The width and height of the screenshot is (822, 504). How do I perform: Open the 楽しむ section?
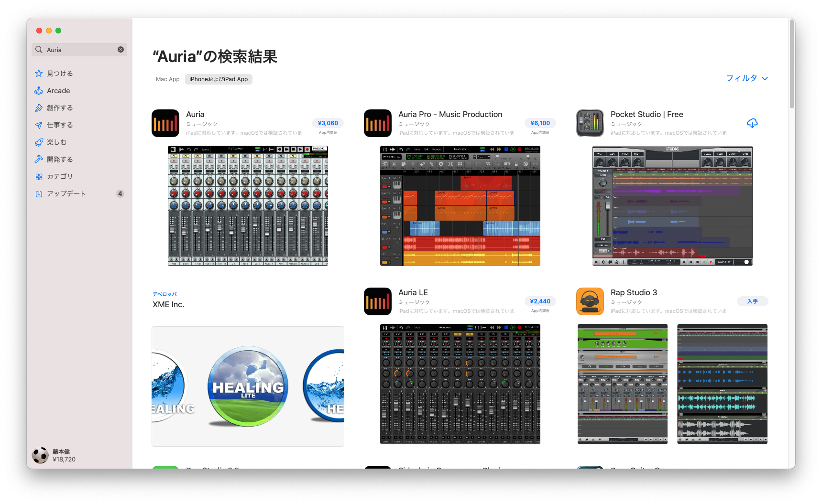79,142
